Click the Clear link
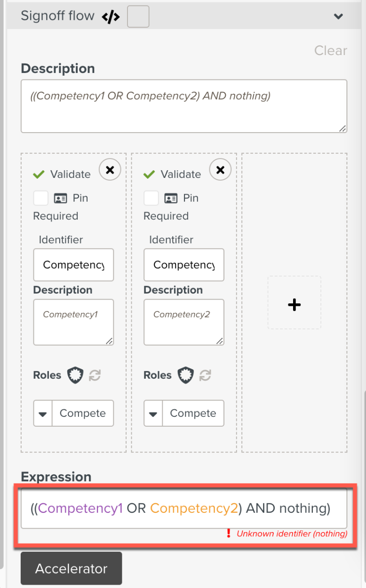This screenshot has width=366, height=588. (x=331, y=51)
